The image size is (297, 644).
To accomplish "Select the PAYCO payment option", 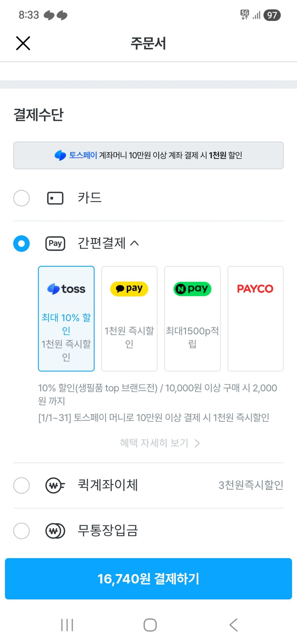I will click(255, 318).
